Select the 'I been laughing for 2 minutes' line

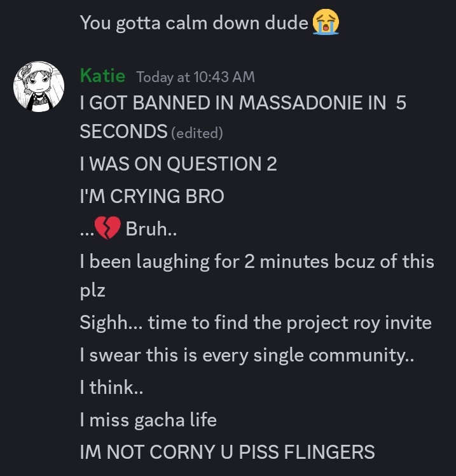click(x=257, y=262)
